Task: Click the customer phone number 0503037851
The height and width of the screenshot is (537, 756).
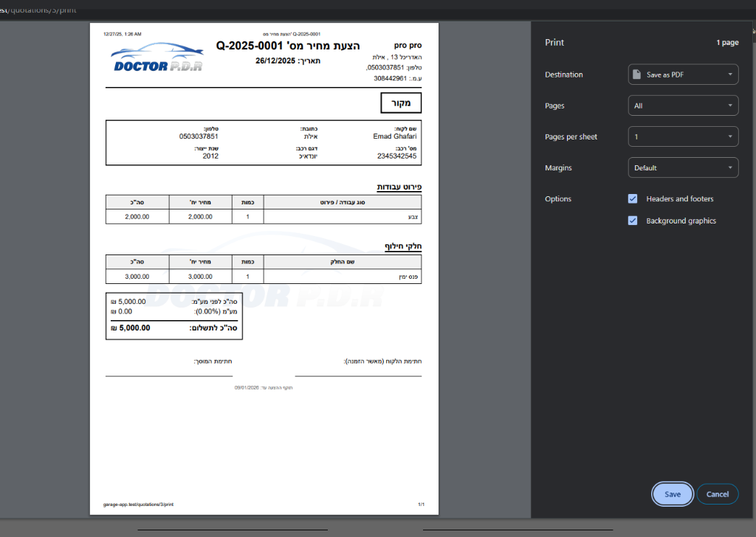Action: (199, 136)
